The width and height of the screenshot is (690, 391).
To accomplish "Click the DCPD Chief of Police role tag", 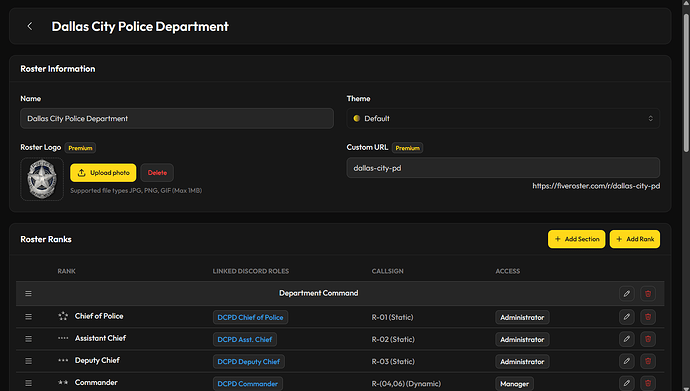I will pyautogui.click(x=250, y=317).
